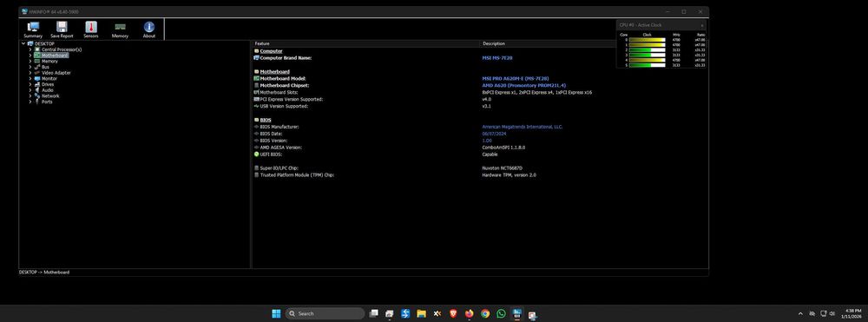
Task: Click core 0 clock bar
Action: [x=648, y=40]
